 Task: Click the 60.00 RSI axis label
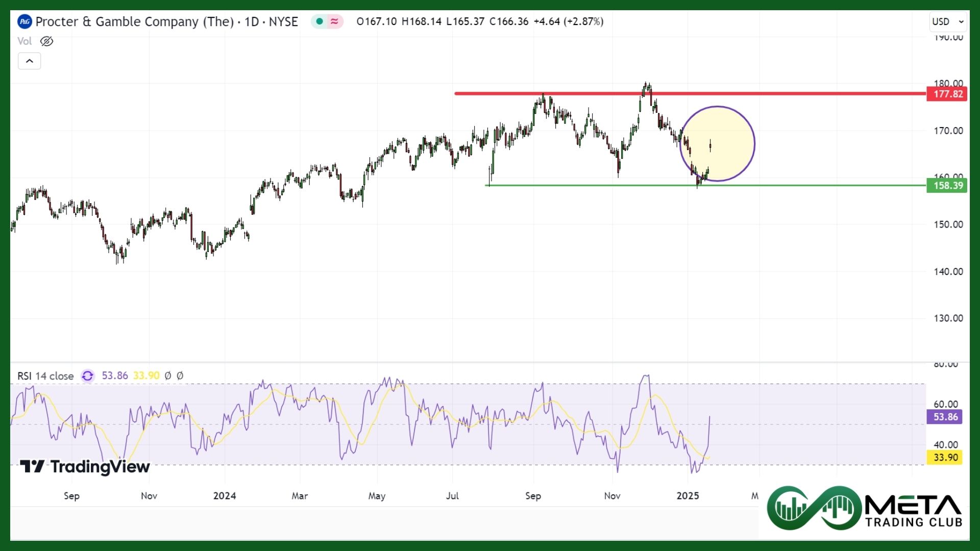(946, 404)
